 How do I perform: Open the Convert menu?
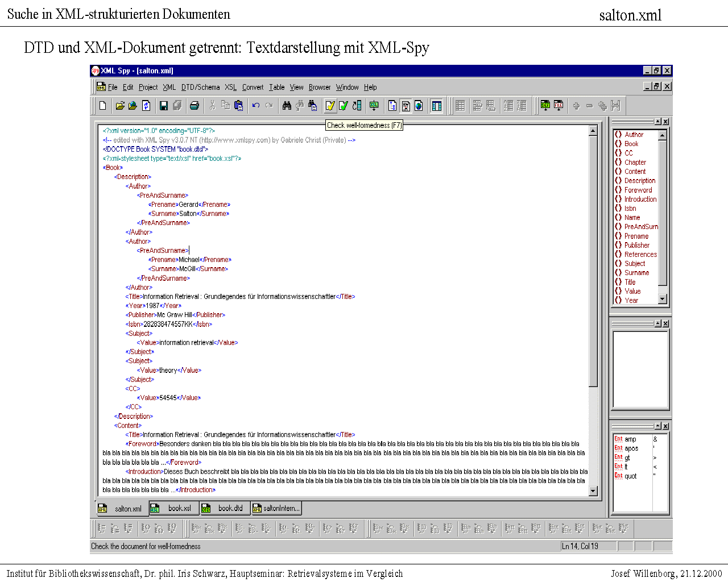click(253, 88)
